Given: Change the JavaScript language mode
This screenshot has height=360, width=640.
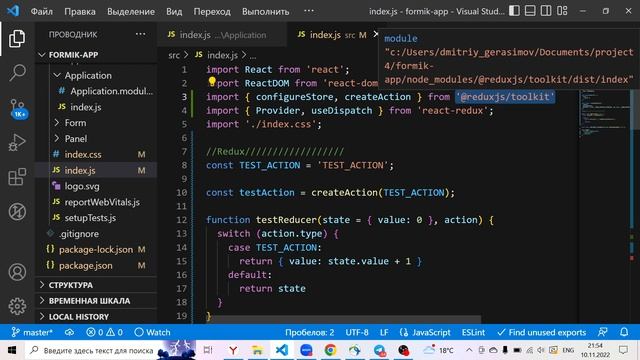Looking at the screenshot, I should pos(425,332).
